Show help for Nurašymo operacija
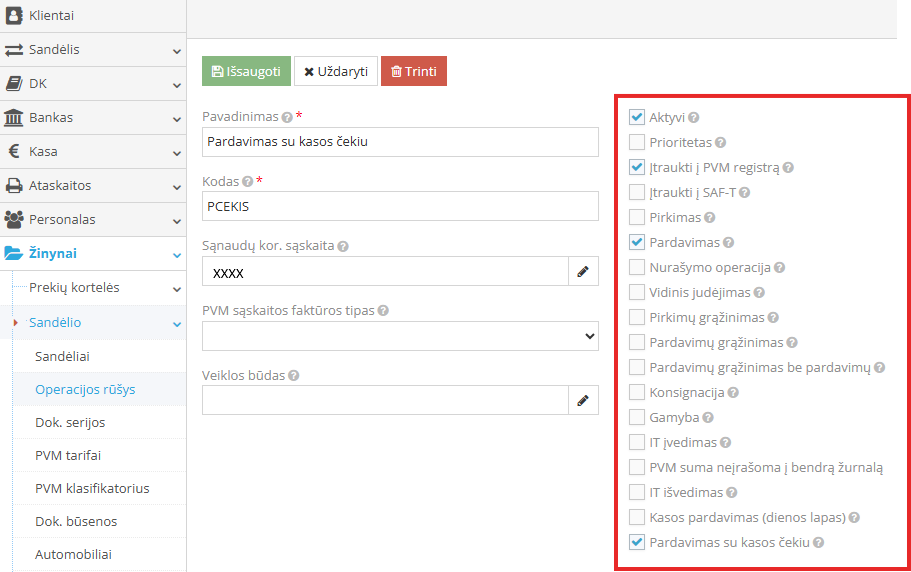The height and width of the screenshot is (572, 911). pyautogui.click(x=779, y=268)
